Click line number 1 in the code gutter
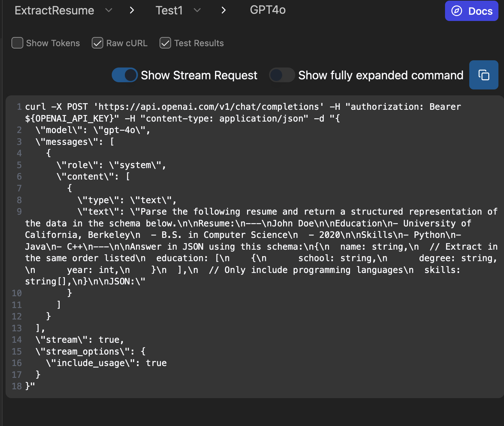The image size is (504, 426). 19,107
